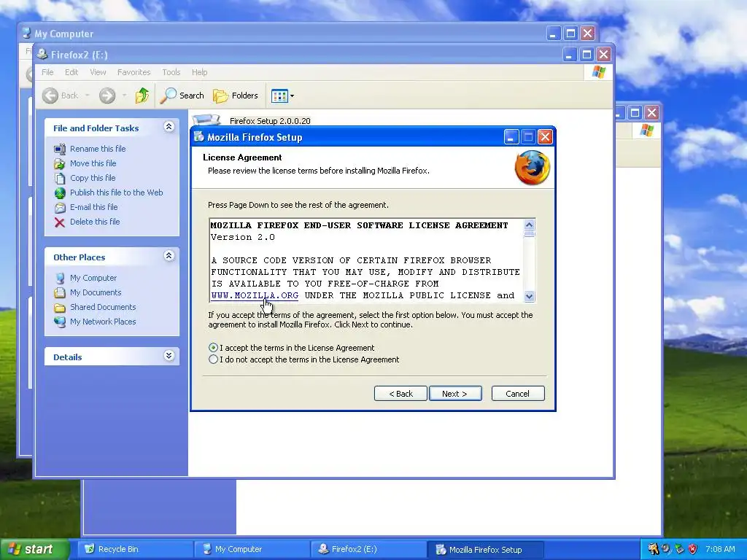Select I do not accept the terms radio button

tap(214, 359)
